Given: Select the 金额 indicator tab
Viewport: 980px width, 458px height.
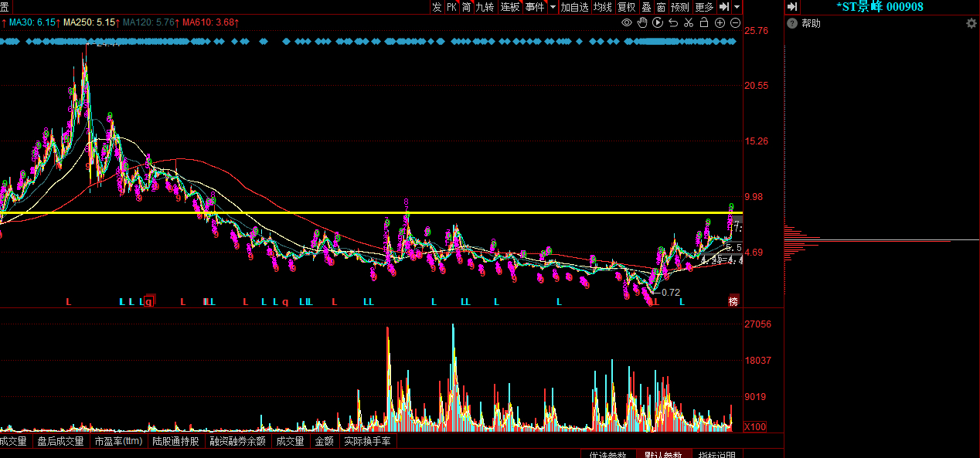Looking at the screenshot, I should [325, 441].
